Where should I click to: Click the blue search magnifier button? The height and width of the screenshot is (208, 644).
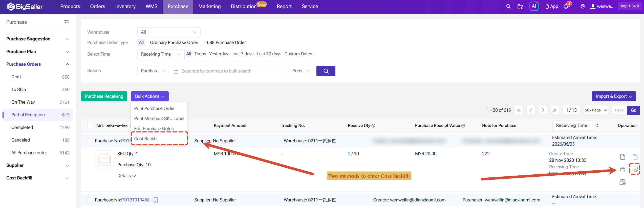click(x=326, y=71)
